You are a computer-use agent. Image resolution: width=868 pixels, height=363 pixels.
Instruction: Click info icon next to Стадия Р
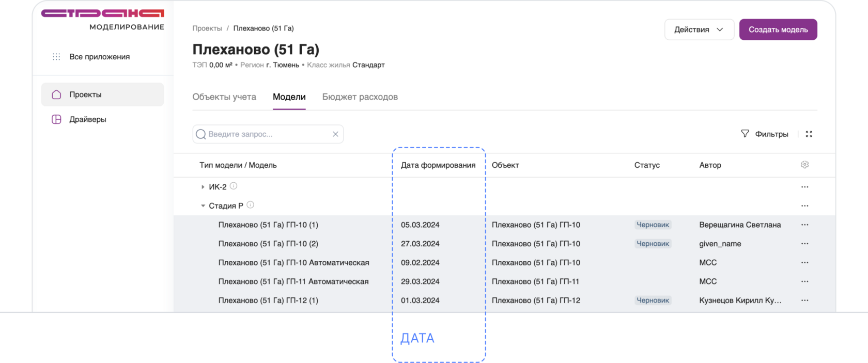coord(251,205)
